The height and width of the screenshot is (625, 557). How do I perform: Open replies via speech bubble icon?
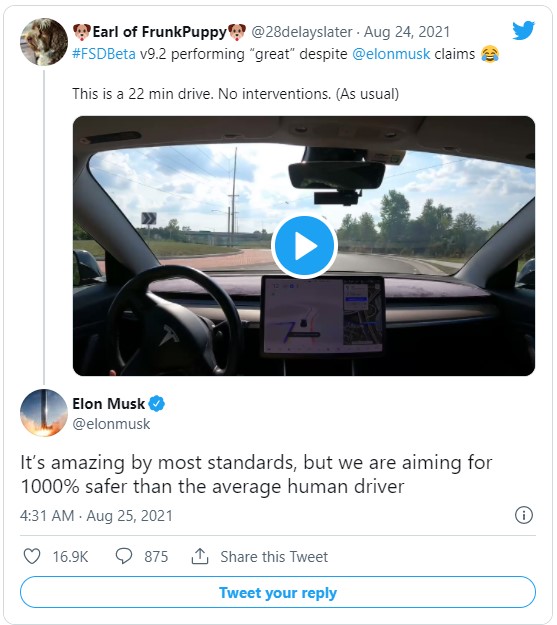point(124,556)
